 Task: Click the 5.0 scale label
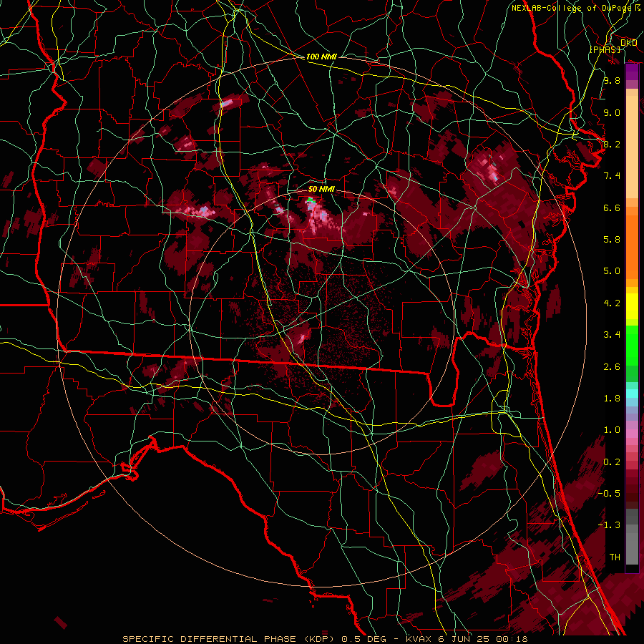pyautogui.click(x=612, y=271)
